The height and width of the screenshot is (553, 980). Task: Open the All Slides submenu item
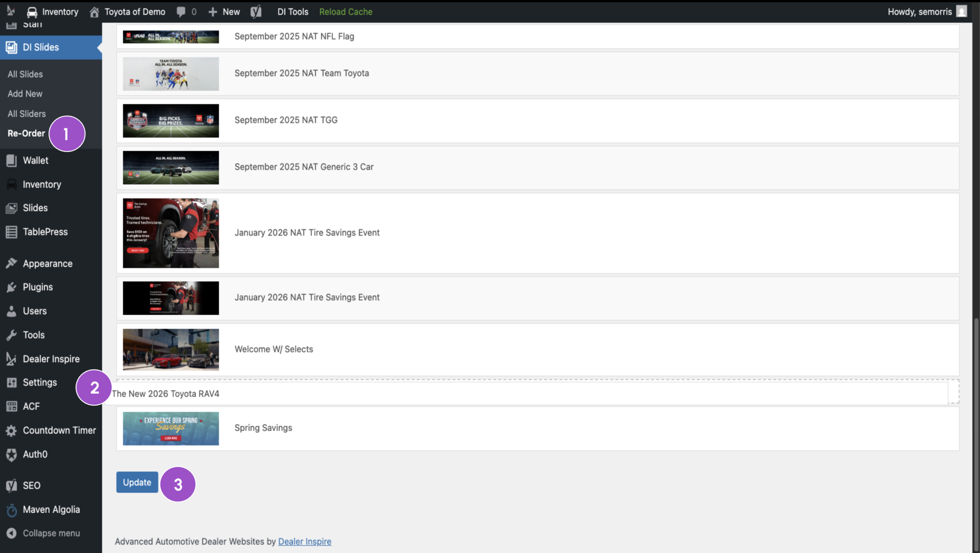25,74
